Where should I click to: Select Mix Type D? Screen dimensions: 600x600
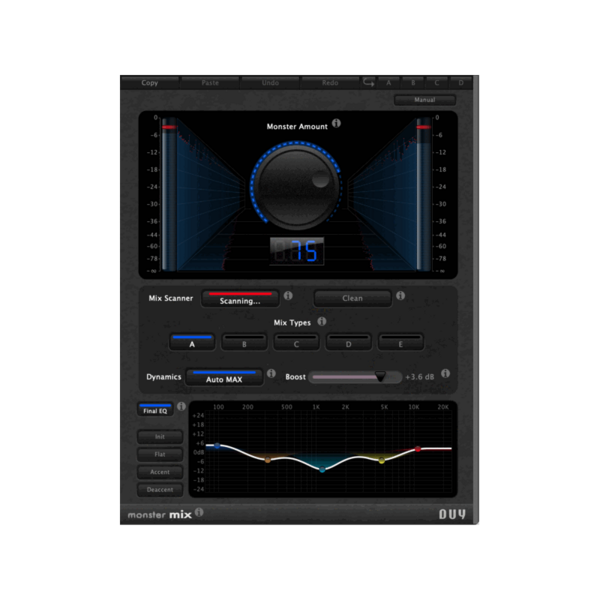(348, 341)
